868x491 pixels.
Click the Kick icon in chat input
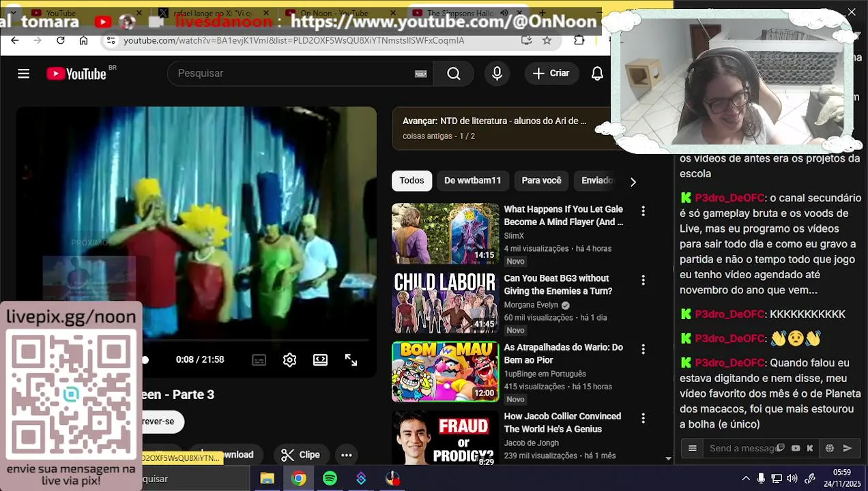pos(810,448)
